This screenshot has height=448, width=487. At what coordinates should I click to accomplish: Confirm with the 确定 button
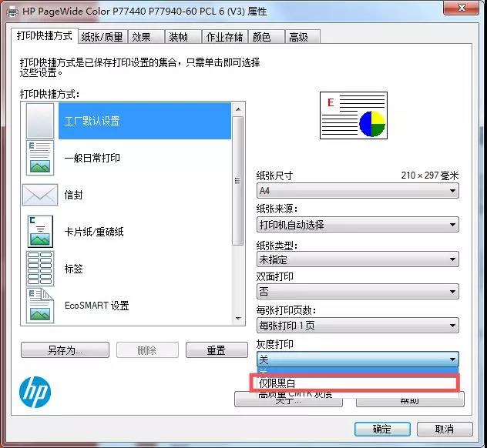coord(382,429)
